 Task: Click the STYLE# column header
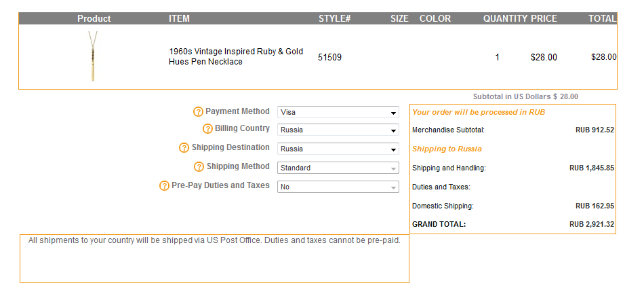tap(334, 18)
